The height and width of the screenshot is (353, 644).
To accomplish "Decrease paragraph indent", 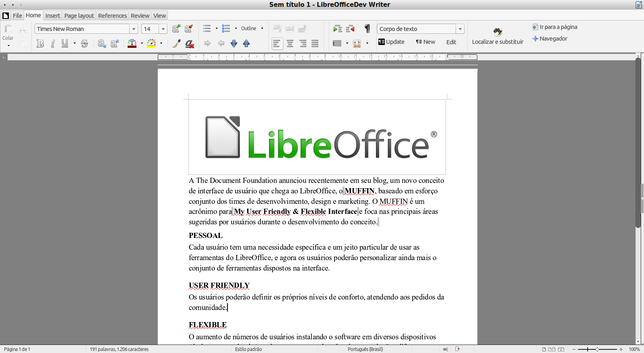I will click(x=350, y=29).
